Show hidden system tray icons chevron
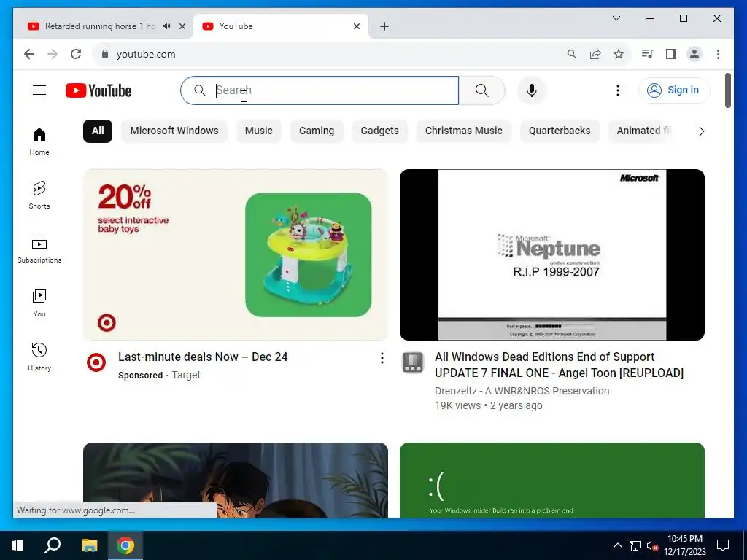747x560 pixels. pyautogui.click(x=617, y=545)
